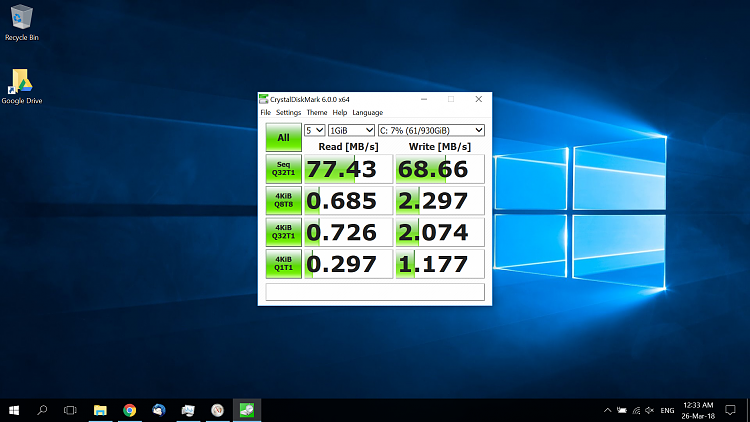Launch File Explorer from the taskbar
This screenshot has width=750, height=422.
click(100, 410)
